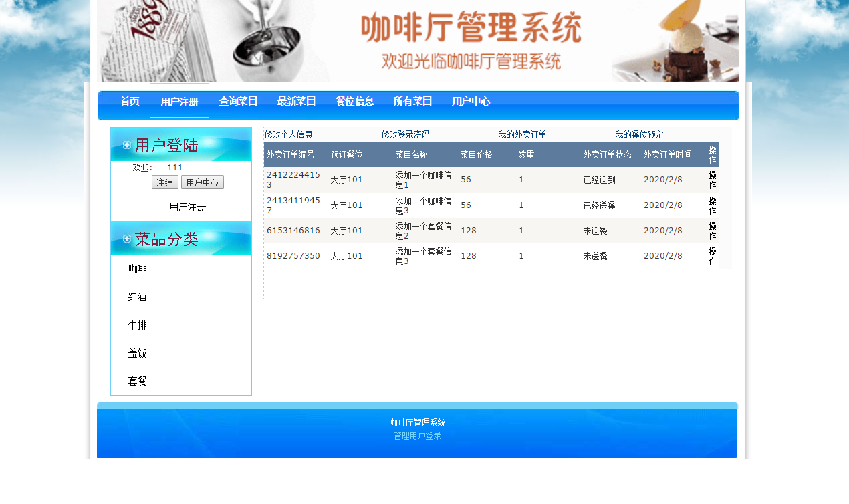Click order number 24122244153
This screenshot has width=849, height=504.
[x=293, y=180]
